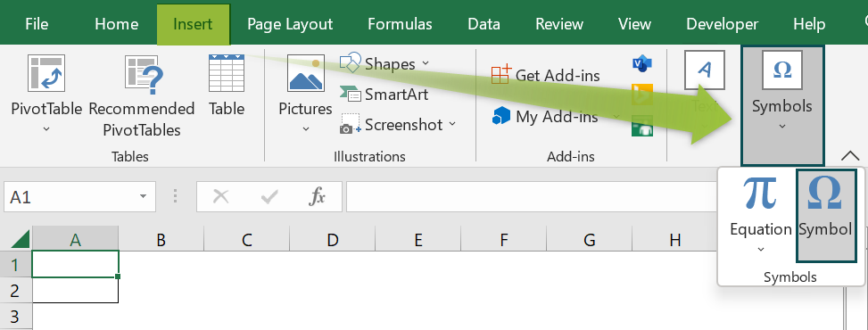Click inside the formula bar
868x330 pixels.
pos(532,196)
